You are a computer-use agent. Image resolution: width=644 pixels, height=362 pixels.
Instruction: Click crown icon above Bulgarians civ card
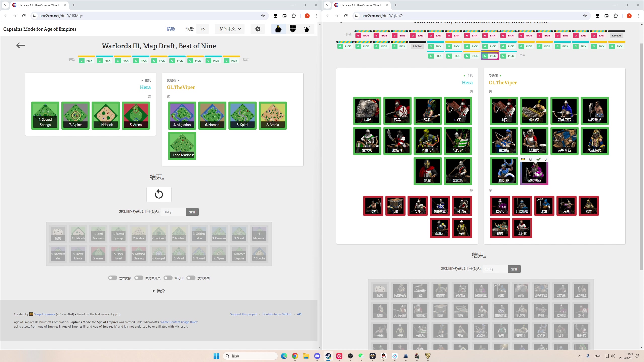523,159
